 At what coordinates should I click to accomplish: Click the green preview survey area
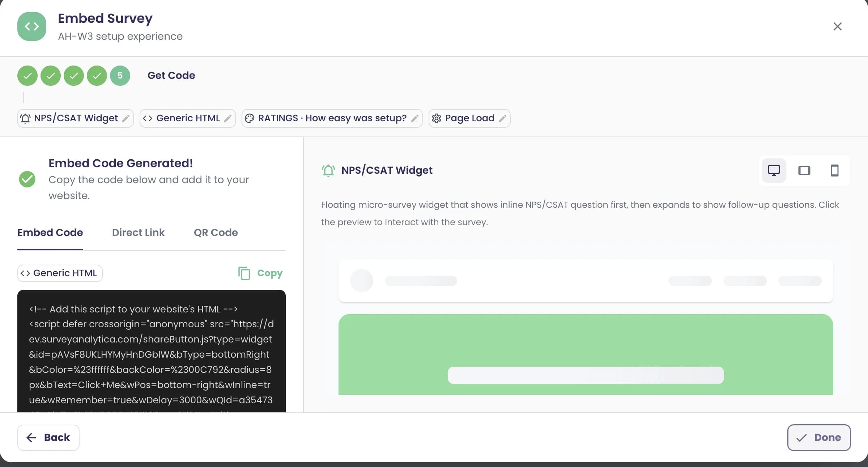(x=586, y=354)
